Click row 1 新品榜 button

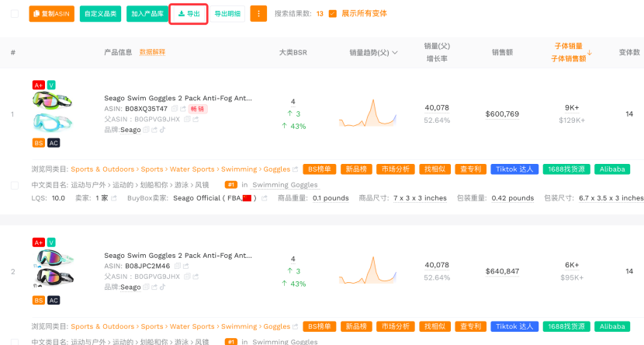click(x=356, y=169)
